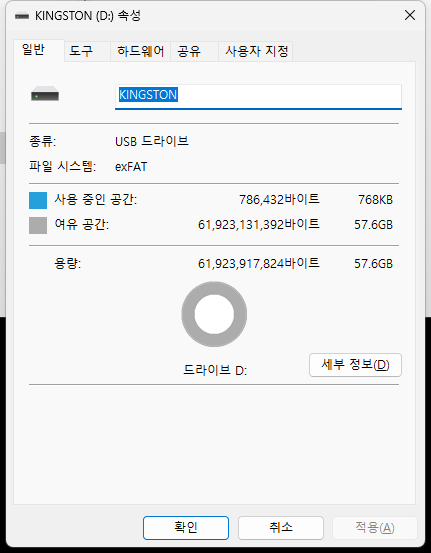Click the KINGSTON drive name input field

pyautogui.click(x=258, y=97)
